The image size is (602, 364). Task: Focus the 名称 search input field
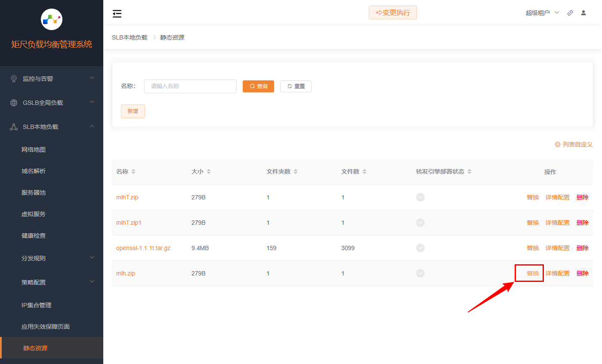click(x=190, y=86)
